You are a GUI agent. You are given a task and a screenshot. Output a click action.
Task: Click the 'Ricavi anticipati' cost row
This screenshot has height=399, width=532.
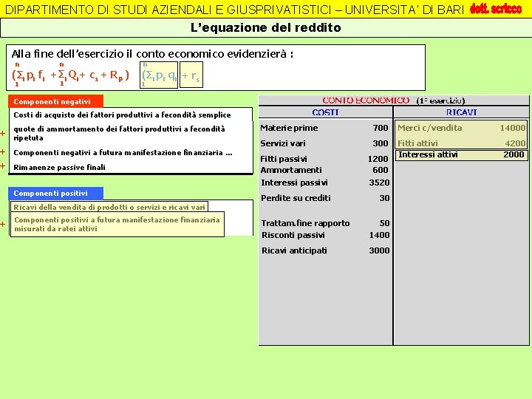[325, 250]
